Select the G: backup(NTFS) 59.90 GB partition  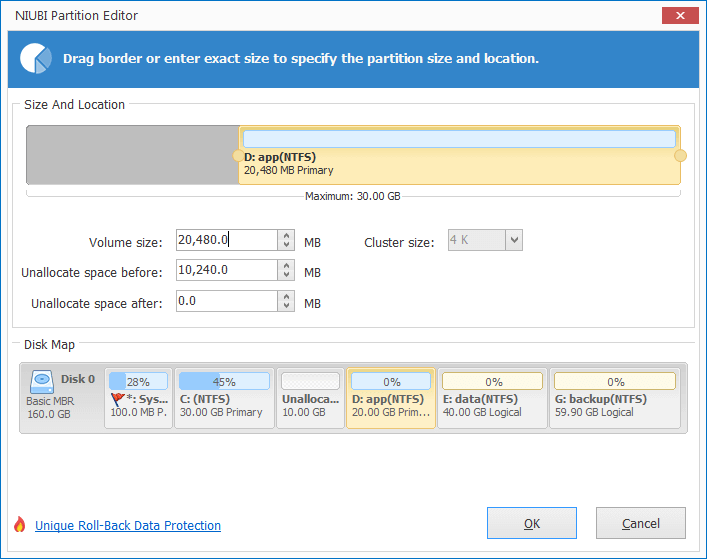point(615,398)
